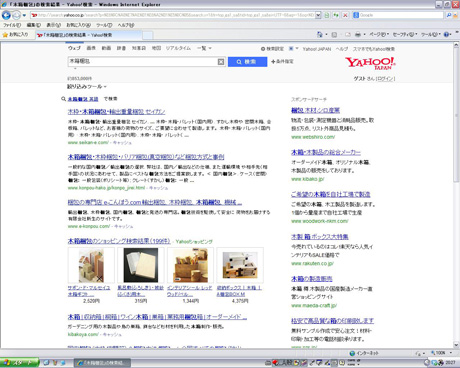Click the blue 検索 search button
The height and width of the screenshot is (368, 460).
pyautogui.click(x=247, y=62)
